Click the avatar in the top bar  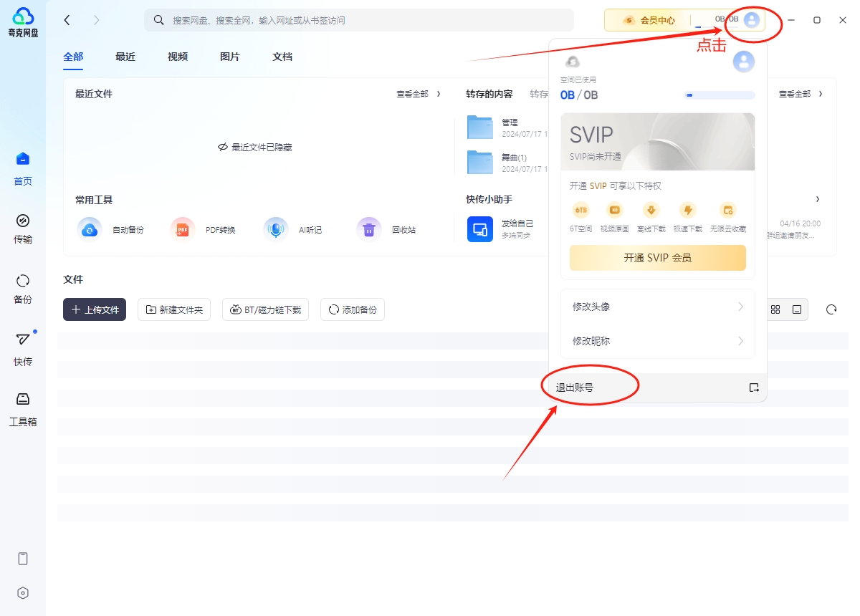(x=751, y=20)
